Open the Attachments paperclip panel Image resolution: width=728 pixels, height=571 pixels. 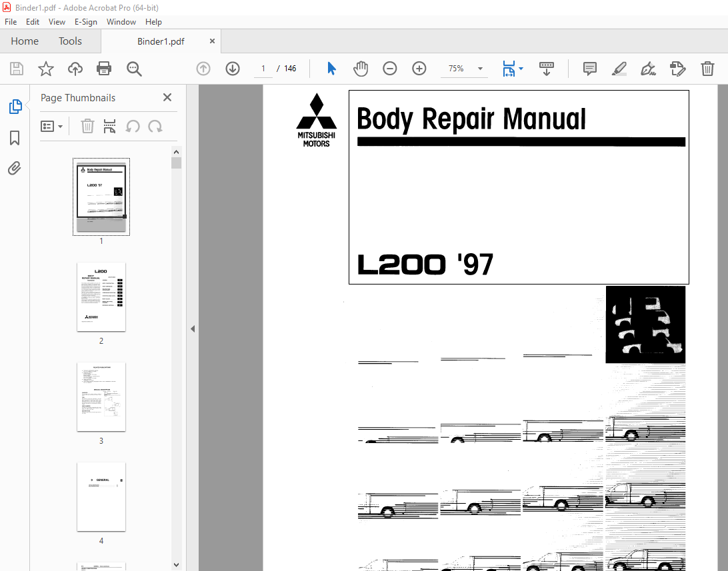[15, 168]
